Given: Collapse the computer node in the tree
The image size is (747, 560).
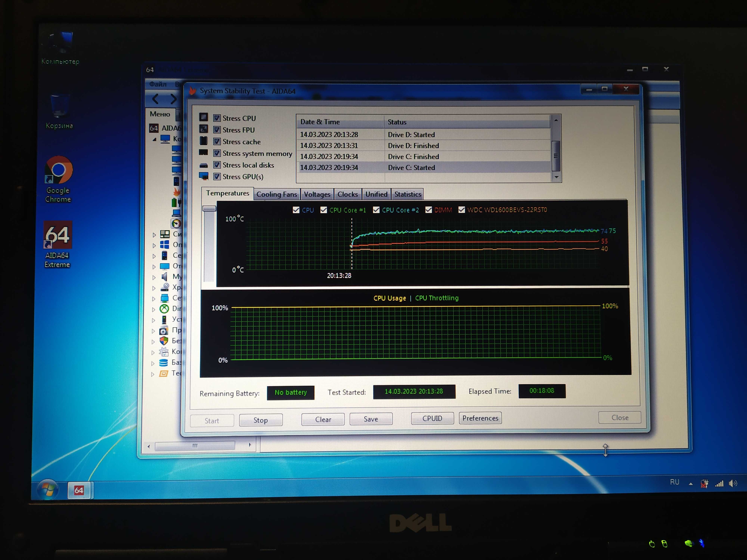Looking at the screenshot, I should [154, 139].
